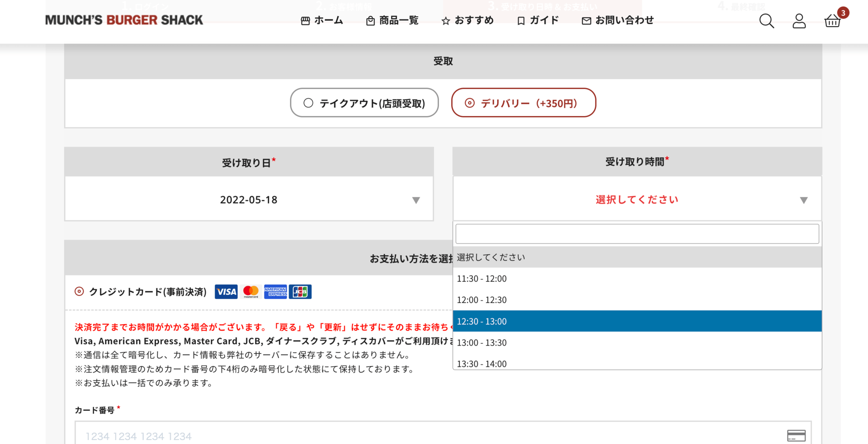Open the search magnifier icon
The width and height of the screenshot is (868, 444).
(766, 21)
